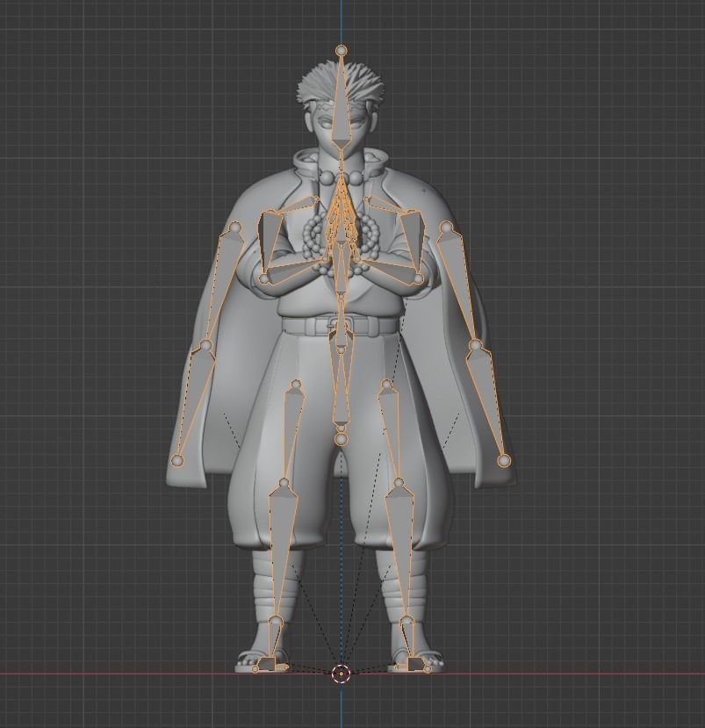Click the ankle joint on viewer's right

pos(407,620)
